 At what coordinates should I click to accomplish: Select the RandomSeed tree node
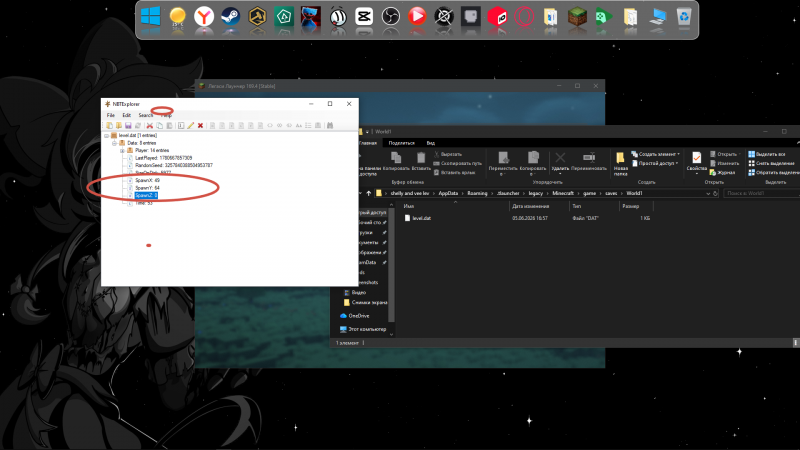tap(173, 166)
